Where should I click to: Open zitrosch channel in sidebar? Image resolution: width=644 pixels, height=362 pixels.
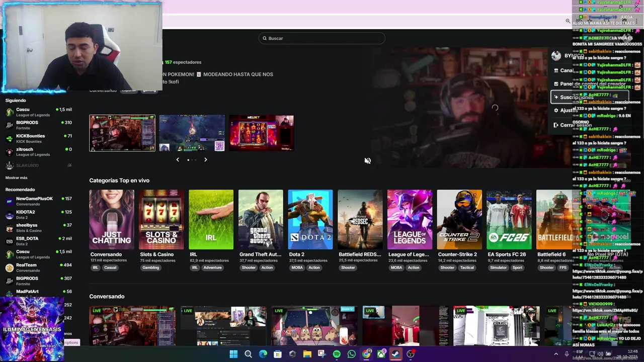tap(39, 152)
